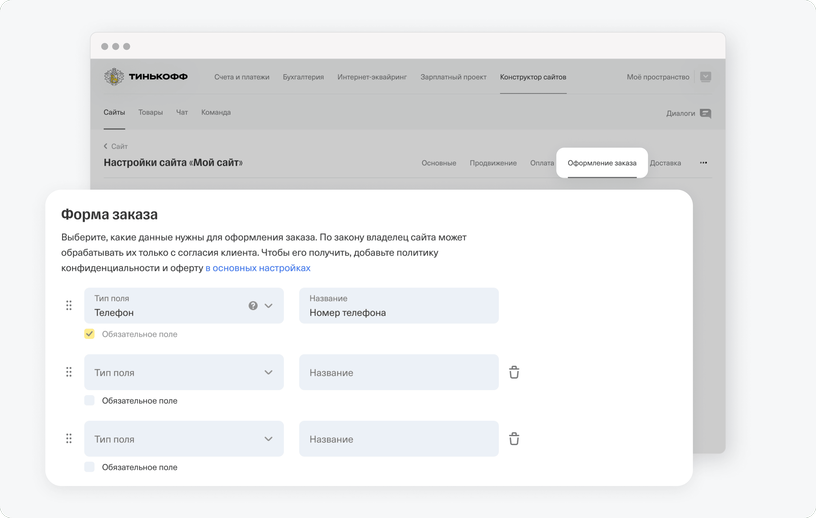Open the Диалоги chat bubble icon
The width and height of the screenshot is (816, 518).
coord(705,113)
